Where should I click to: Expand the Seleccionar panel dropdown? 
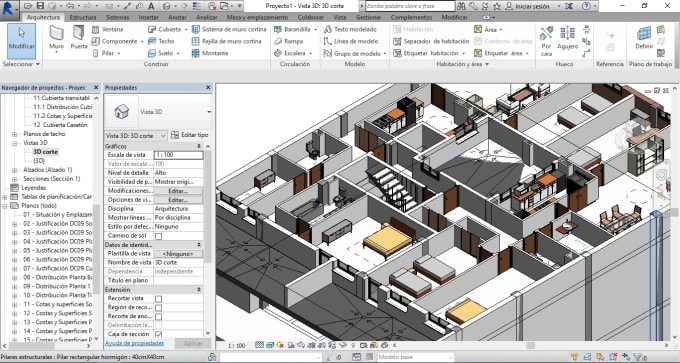click(21, 64)
